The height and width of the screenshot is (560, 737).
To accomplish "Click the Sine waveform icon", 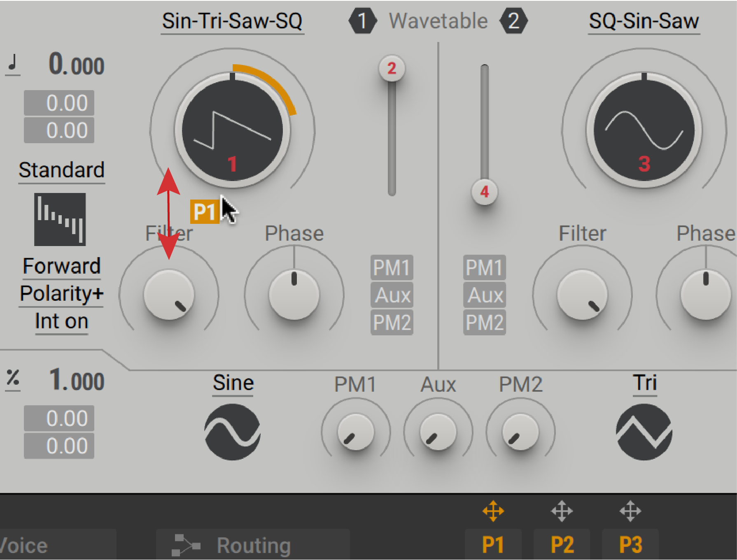I will pyautogui.click(x=233, y=432).
